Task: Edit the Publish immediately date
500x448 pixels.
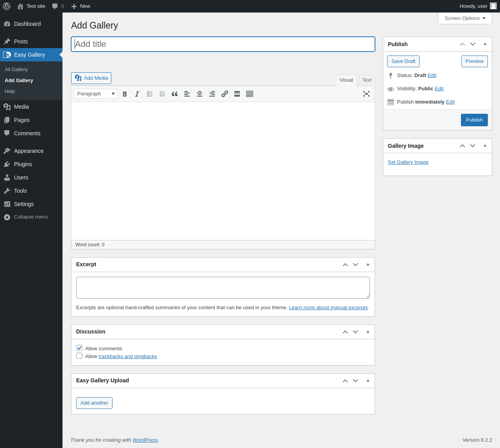Action: pyautogui.click(x=450, y=102)
